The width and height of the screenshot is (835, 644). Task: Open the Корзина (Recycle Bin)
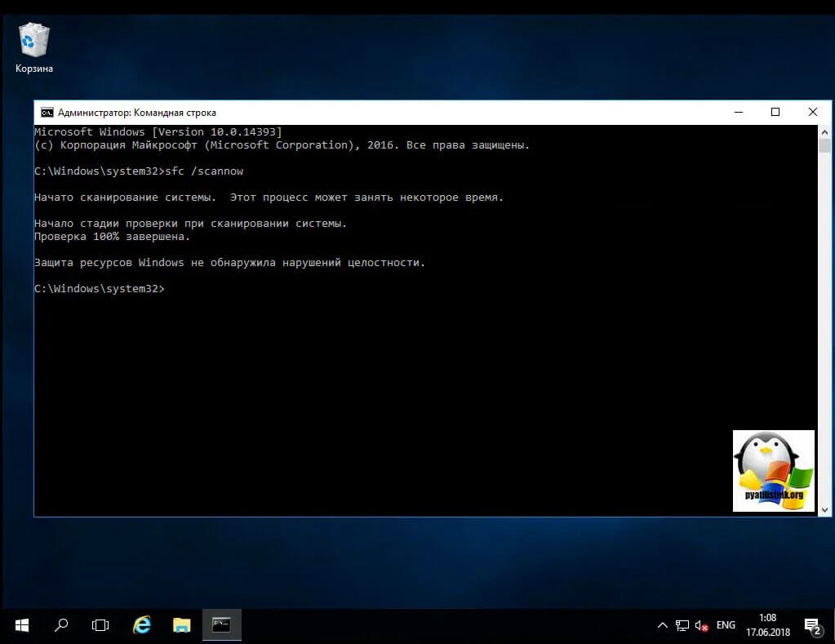click(33, 39)
